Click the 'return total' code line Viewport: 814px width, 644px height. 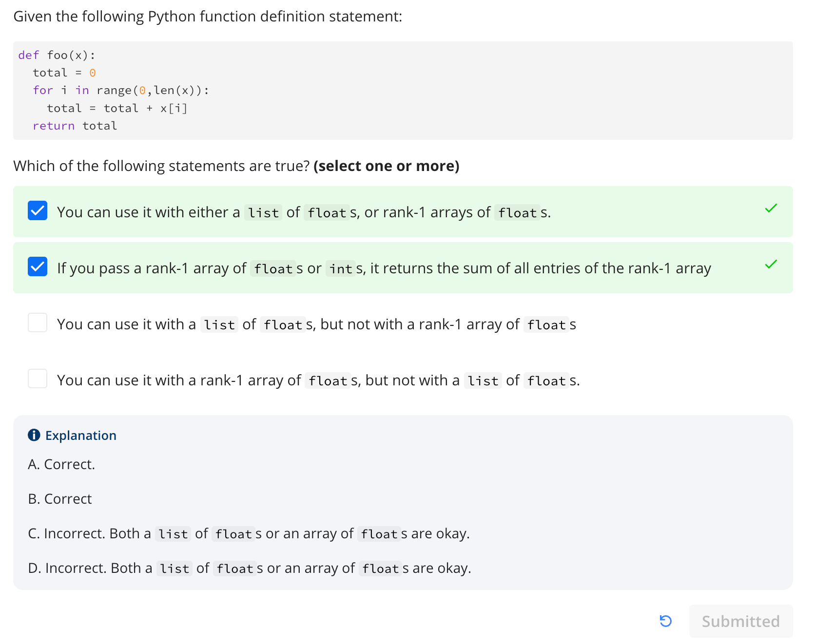click(x=75, y=126)
